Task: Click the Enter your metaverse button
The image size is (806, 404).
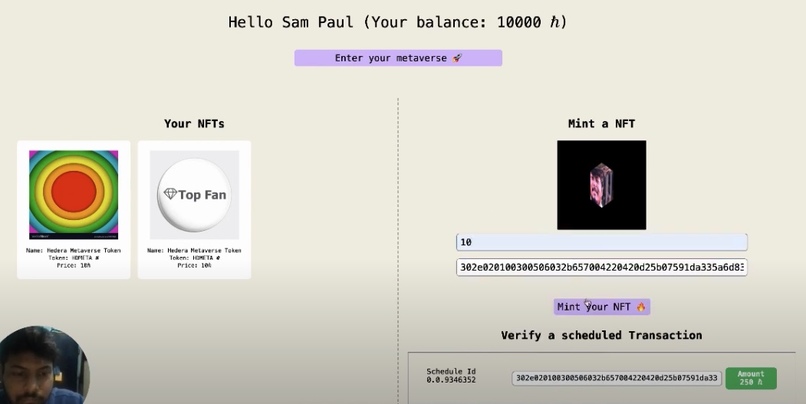Action: point(398,58)
